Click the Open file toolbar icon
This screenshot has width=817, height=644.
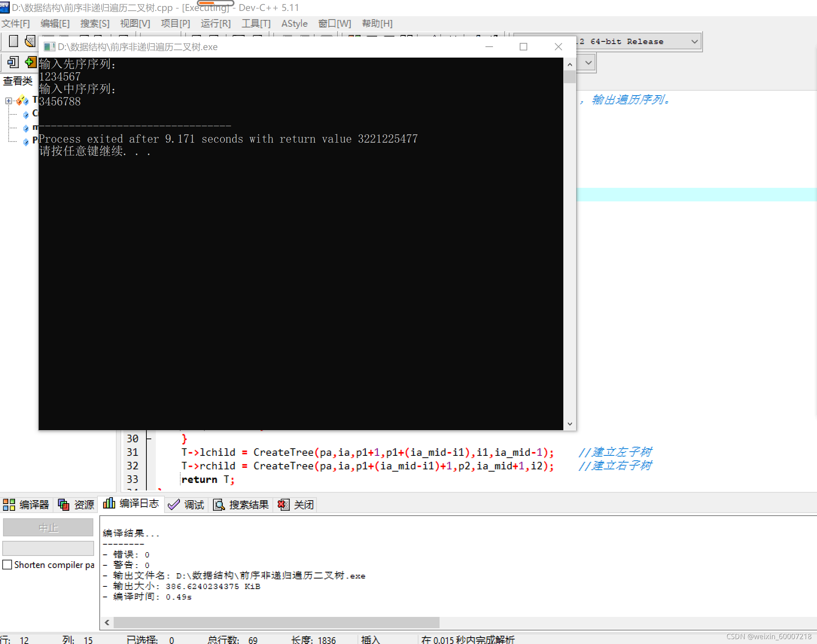coord(30,41)
